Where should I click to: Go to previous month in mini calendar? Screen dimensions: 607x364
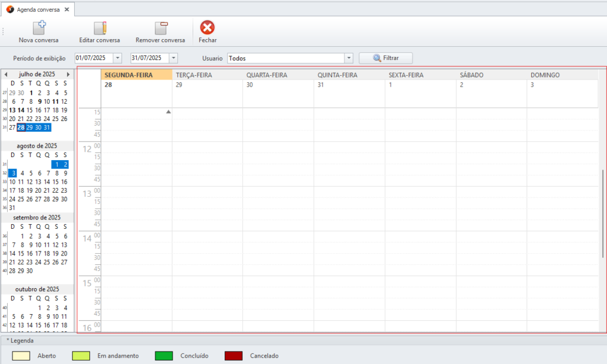6,74
